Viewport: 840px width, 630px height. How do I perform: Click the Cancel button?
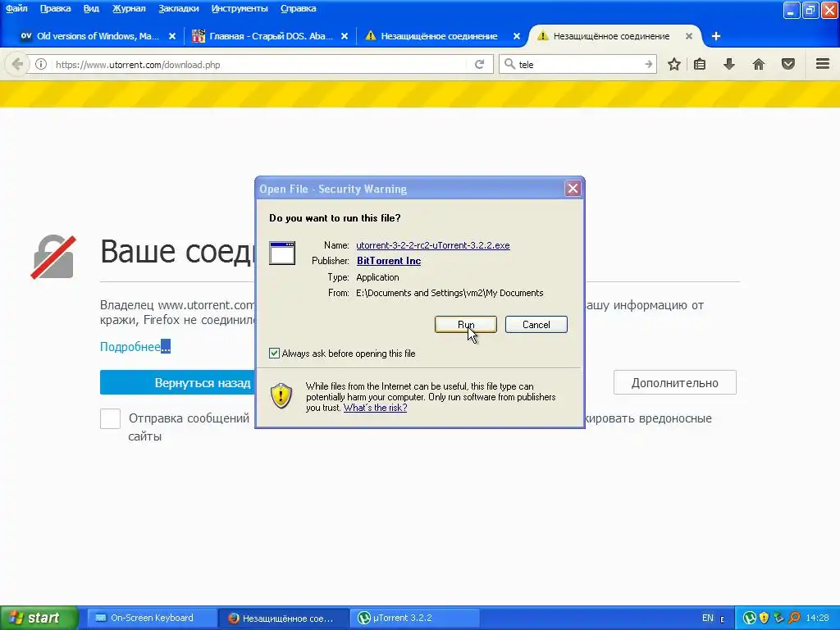[536, 324]
